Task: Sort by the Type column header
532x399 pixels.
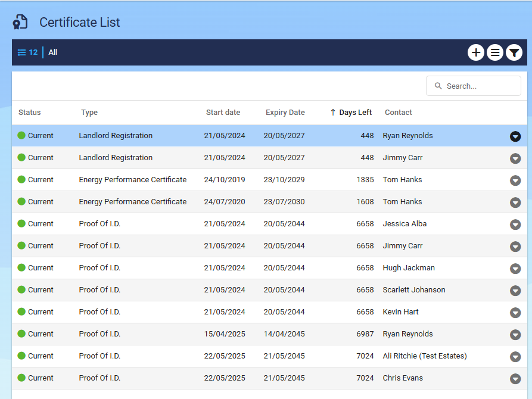Action: pos(89,113)
